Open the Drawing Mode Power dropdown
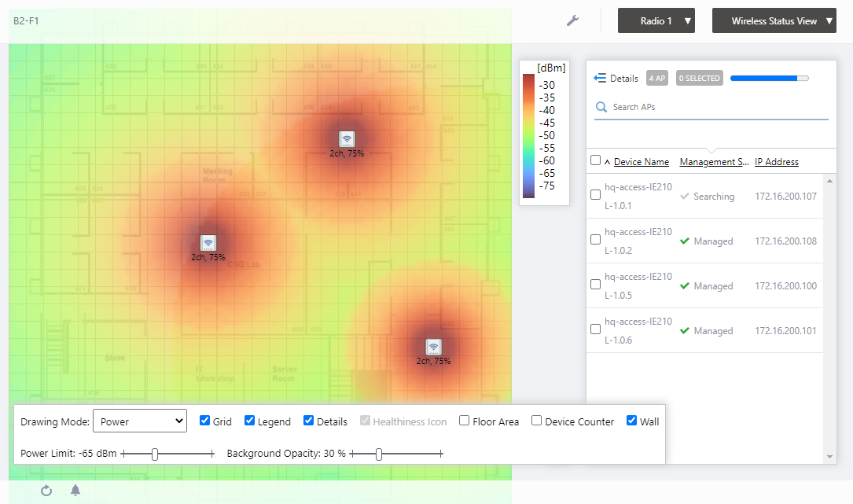 pyautogui.click(x=139, y=421)
